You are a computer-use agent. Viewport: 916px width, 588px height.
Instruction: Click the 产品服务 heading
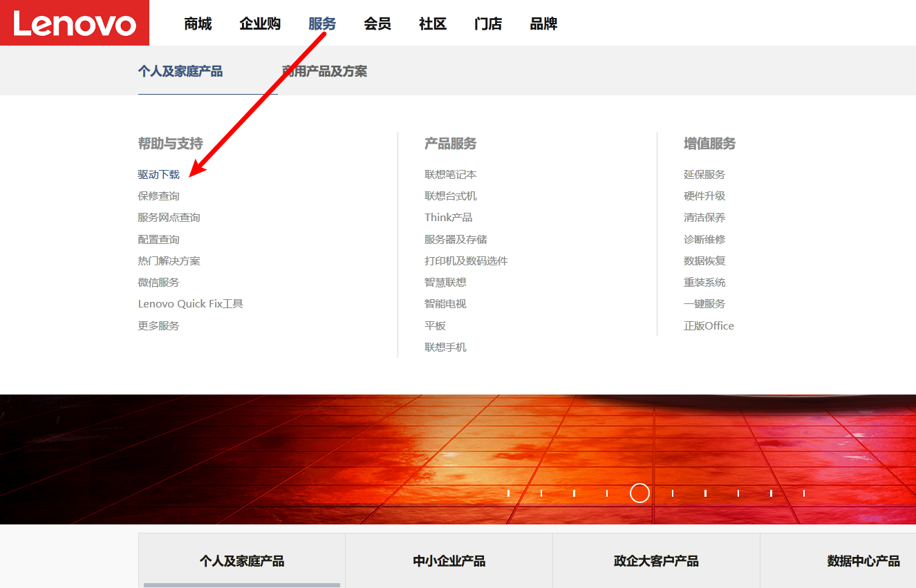(451, 144)
